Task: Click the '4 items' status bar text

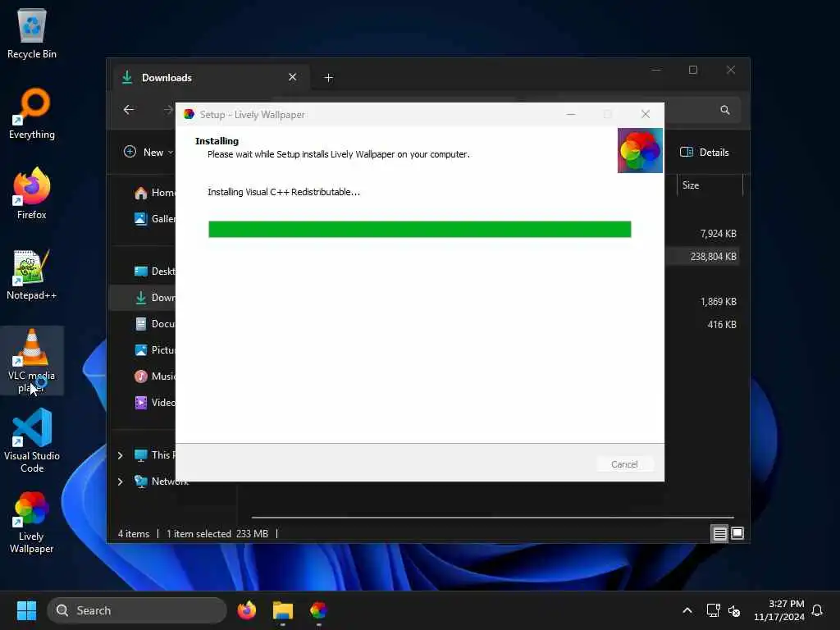Action: pos(134,534)
